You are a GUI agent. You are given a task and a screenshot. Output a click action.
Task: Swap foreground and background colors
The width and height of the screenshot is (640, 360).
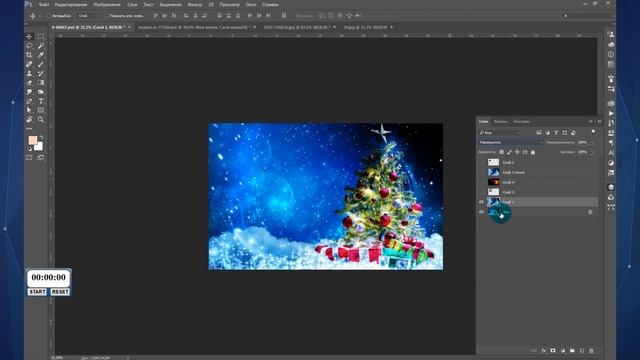tap(41, 138)
